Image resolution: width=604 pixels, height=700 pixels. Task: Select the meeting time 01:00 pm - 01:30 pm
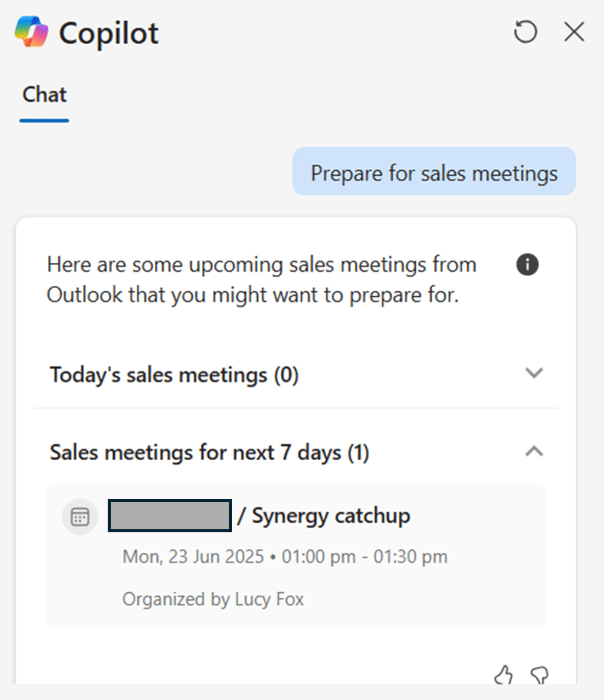[x=364, y=556]
